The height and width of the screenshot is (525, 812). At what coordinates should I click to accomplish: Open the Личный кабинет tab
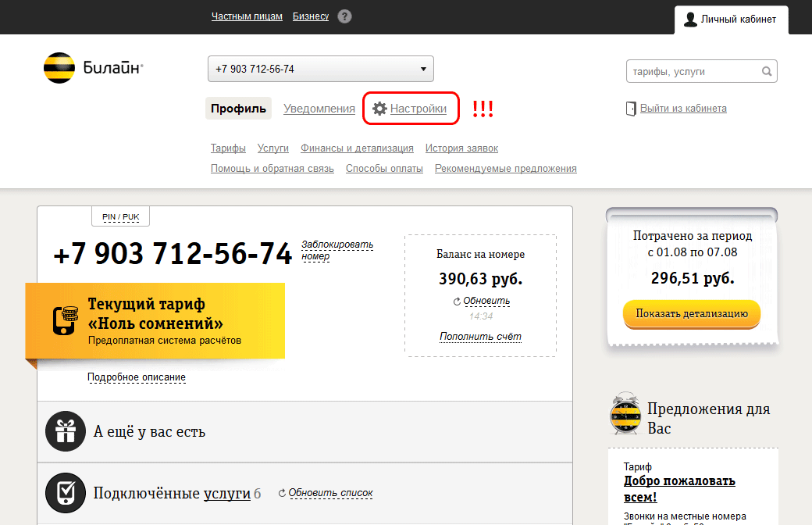pyautogui.click(x=732, y=20)
